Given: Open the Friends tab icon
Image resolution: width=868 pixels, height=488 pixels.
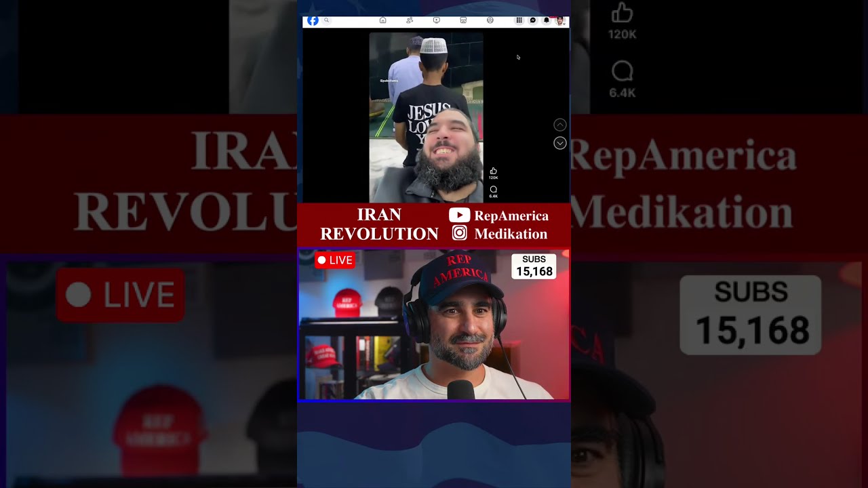Looking at the screenshot, I should (410, 20).
